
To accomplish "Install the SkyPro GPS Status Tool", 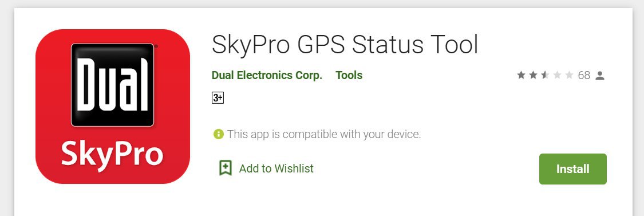I will tap(573, 169).
